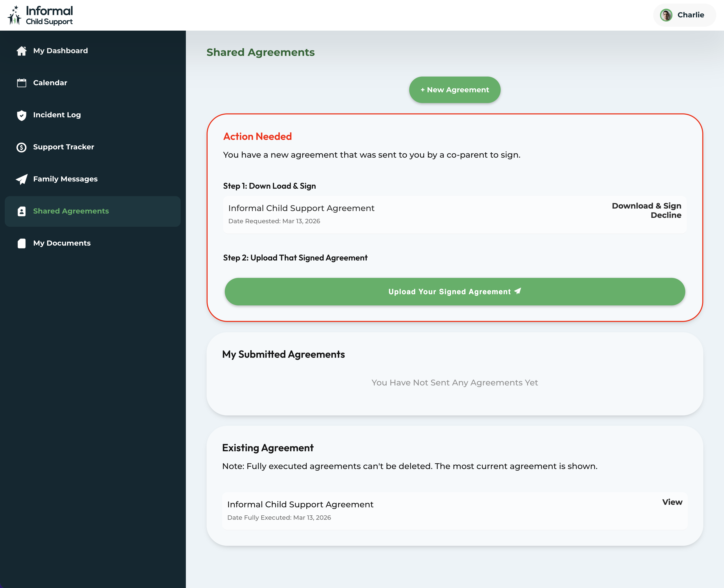Screen dimensions: 724x588
Task: Click the Shared Agreements page heading
Action: [x=261, y=52]
